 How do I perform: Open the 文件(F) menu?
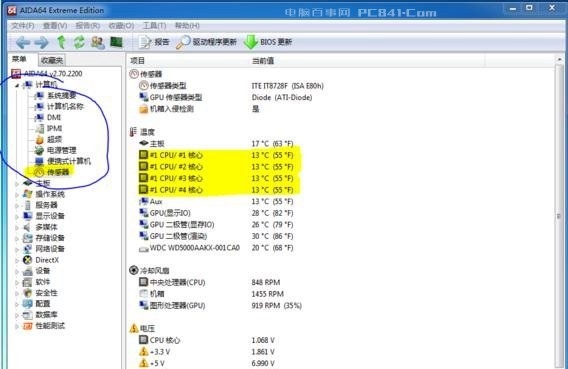pos(22,26)
